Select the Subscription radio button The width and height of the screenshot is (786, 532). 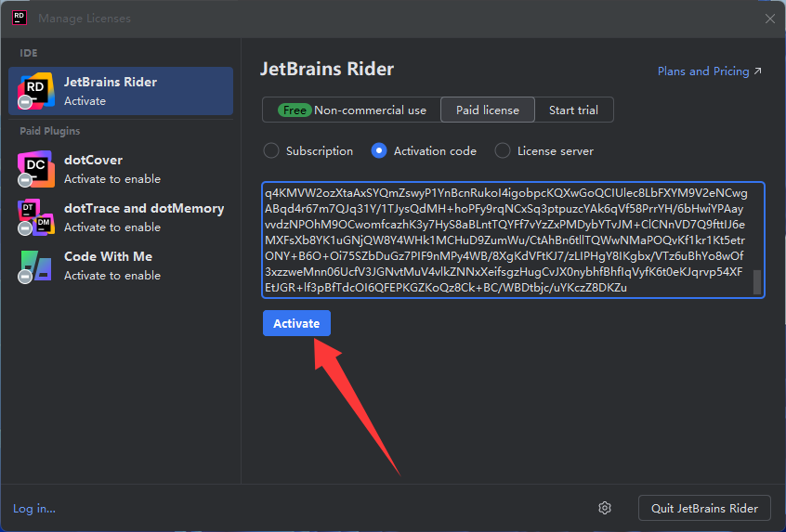[x=270, y=150]
